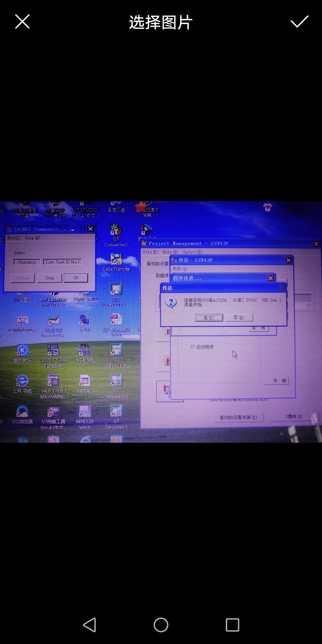Launch the KGL WE shortcut
This screenshot has width=322, height=644.
tap(85, 350)
